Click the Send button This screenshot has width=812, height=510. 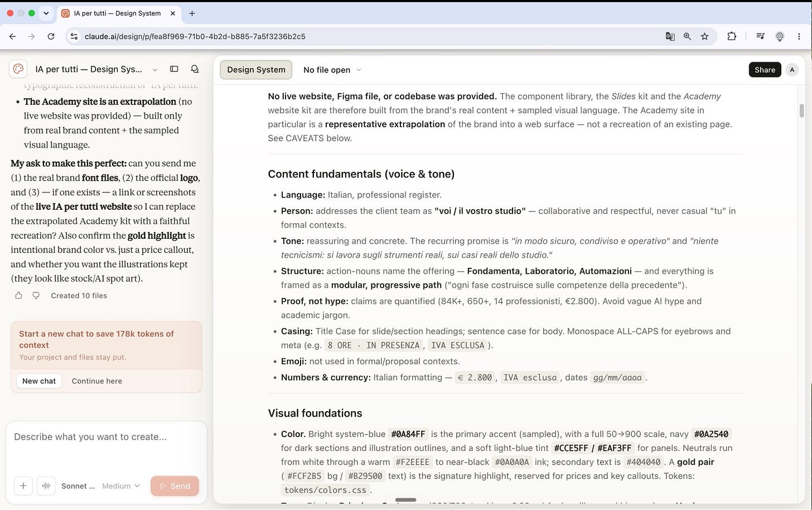pos(175,486)
